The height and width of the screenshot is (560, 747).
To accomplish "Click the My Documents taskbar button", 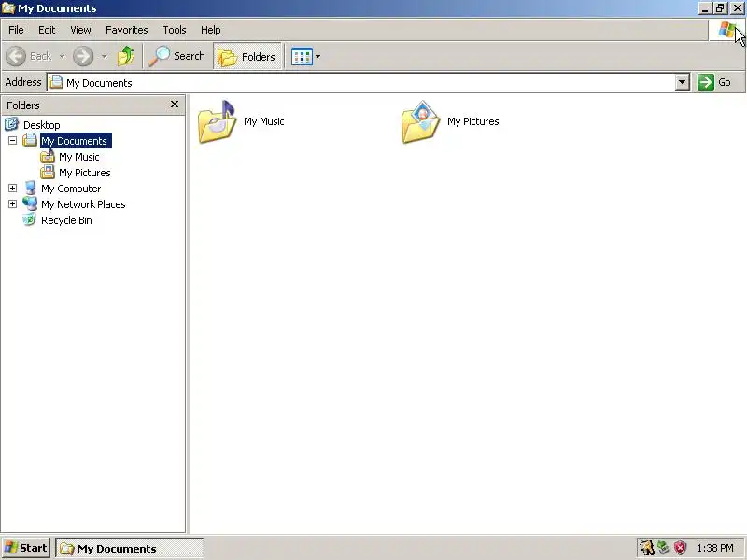I will 130,549.
